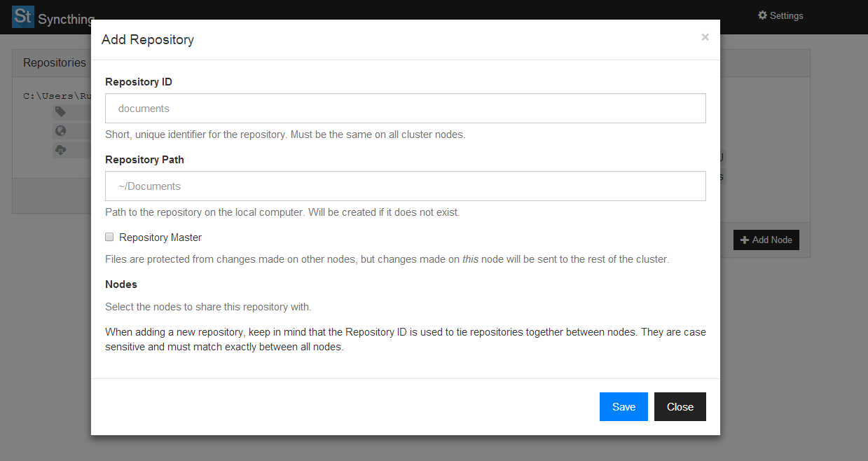Click the tag icon under Repositories
The width and height of the screenshot is (868, 461).
click(60, 112)
